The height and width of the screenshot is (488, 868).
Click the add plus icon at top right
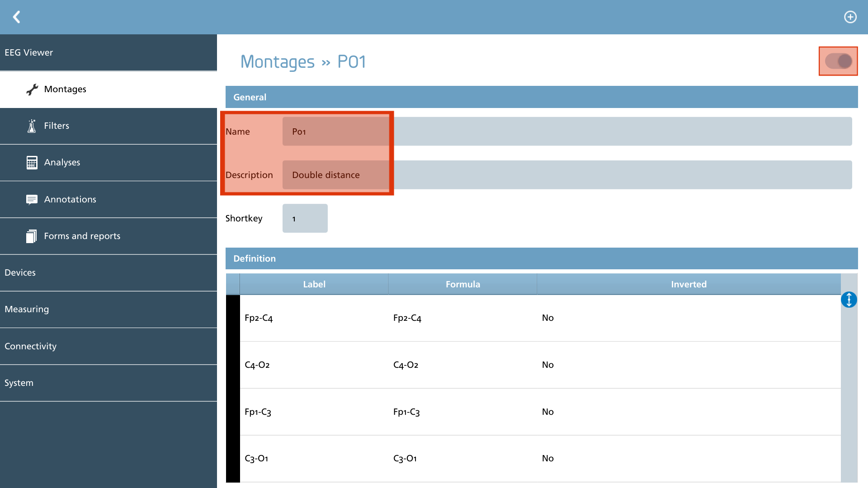coord(850,17)
